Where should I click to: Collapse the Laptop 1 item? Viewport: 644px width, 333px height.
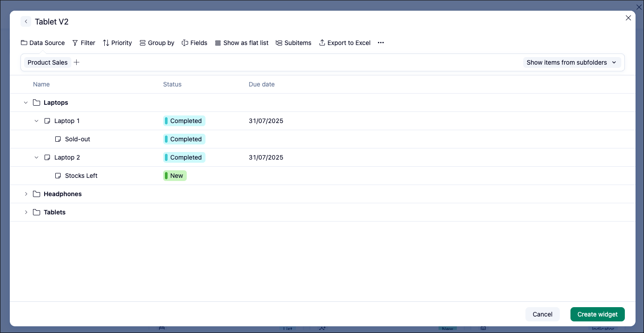[x=37, y=121]
